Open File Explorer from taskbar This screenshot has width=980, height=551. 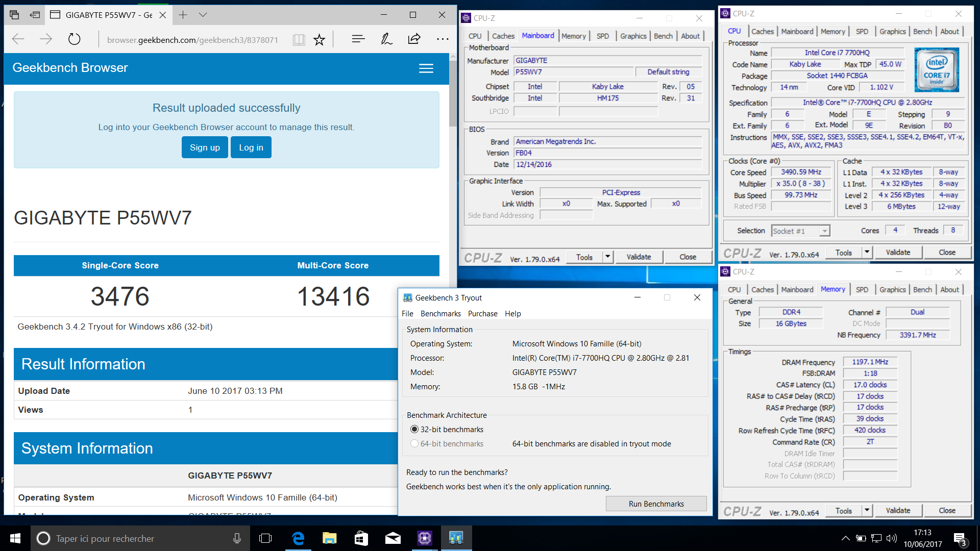pos(329,538)
